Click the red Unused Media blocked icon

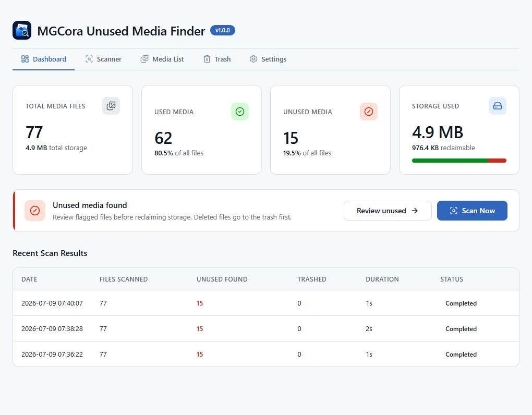[x=369, y=112]
